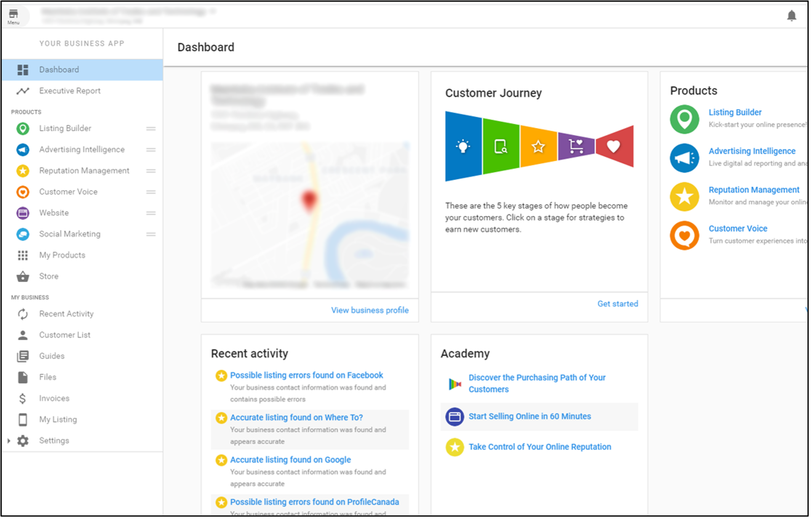
Task: Select the Social Marketing chat bubble icon
Action: pyautogui.click(x=23, y=234)
